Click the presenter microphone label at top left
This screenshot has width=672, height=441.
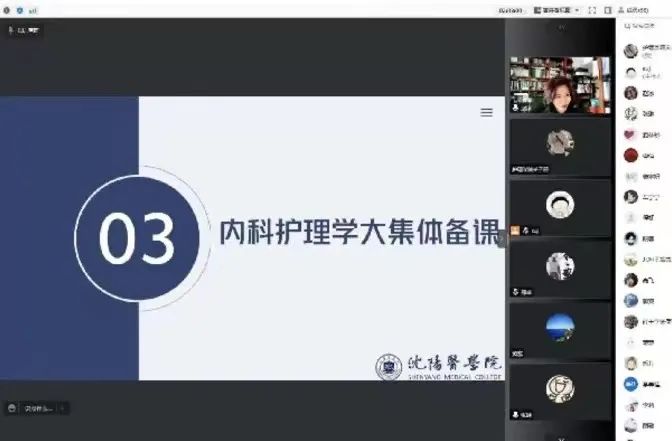point(22,30)
